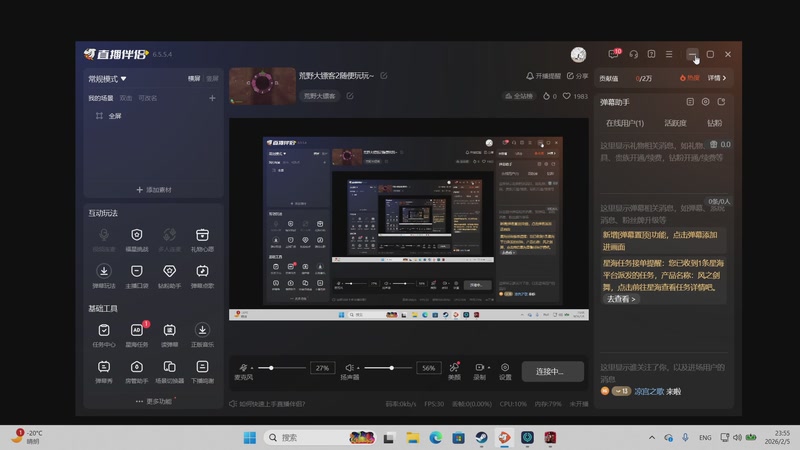Switch to 横屏 landscape orientation
Screen dimensions: 800x450
(194, 79)
